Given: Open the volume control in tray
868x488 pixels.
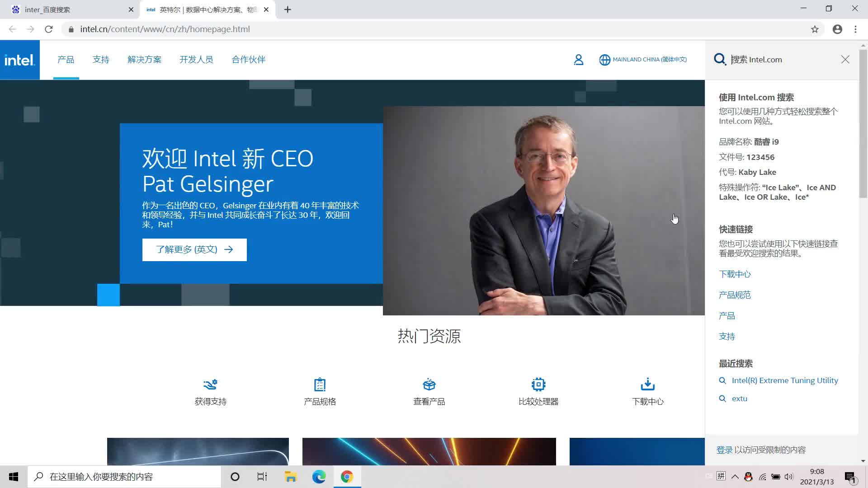Looking at the screenshot, I should [789, 477].
